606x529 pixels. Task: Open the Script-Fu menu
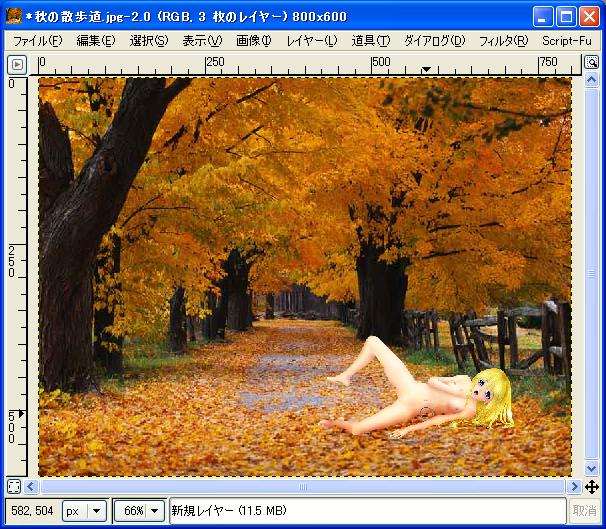click(x=567, y=41)
